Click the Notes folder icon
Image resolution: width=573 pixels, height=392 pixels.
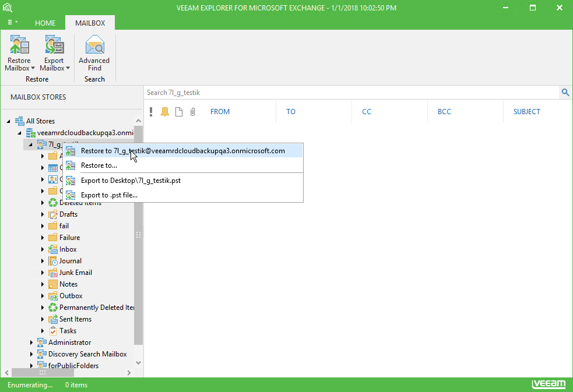click(53, 284)
